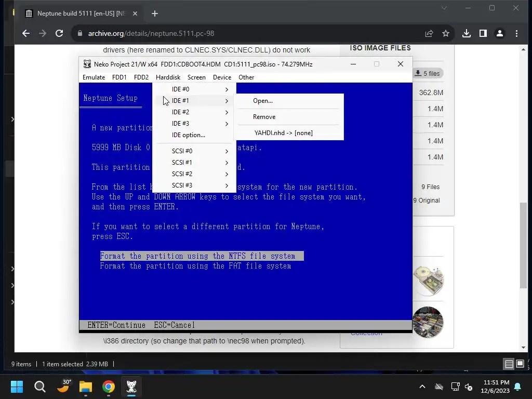
Task: Click the software pile collection thumbnail
Action: 428,322
